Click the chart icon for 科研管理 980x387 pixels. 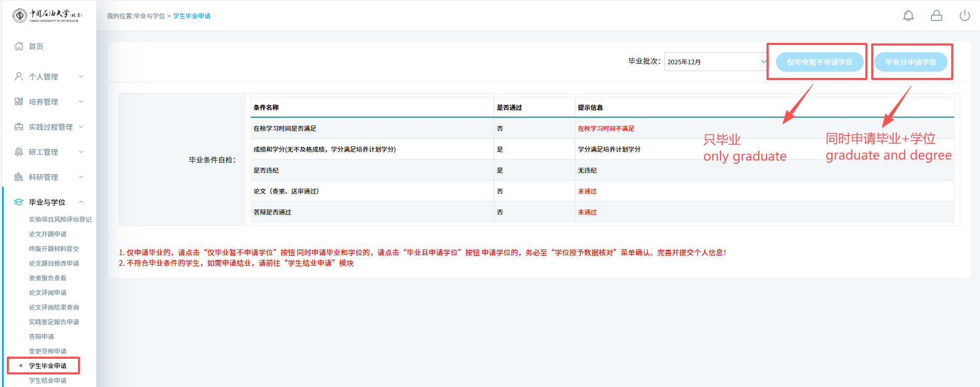19,177
